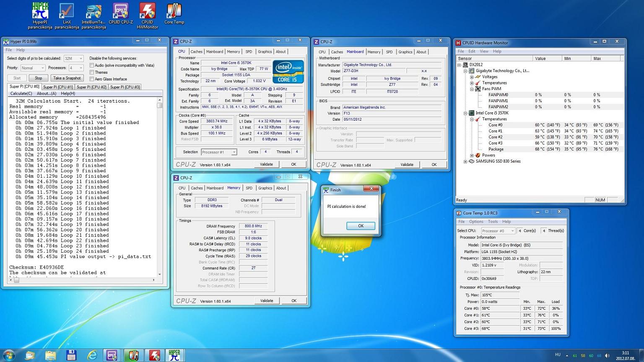
Task: Click the SAMSUNG SSD 830 drive icon
Action: pos(472,161)
